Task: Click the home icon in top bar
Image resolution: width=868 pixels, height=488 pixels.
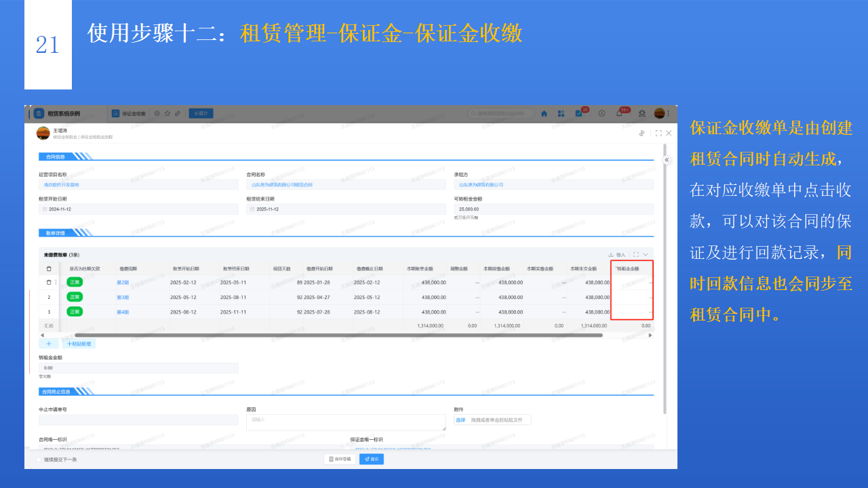Action: 544,113
